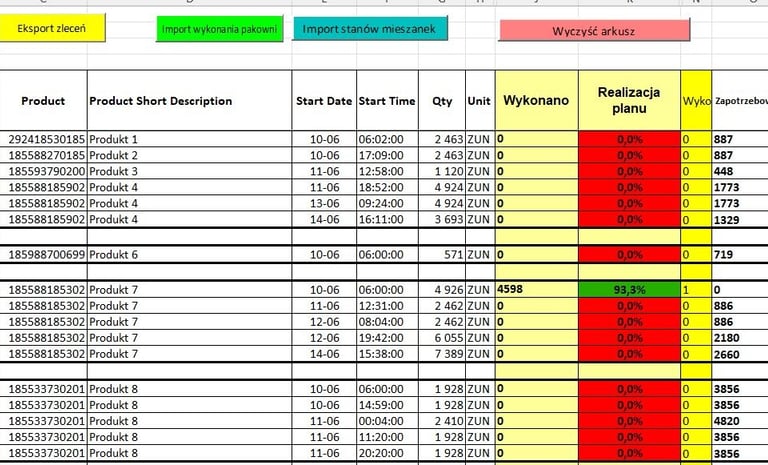
Task: Select start time cell 11:20:00
Action: click(387, 437)
